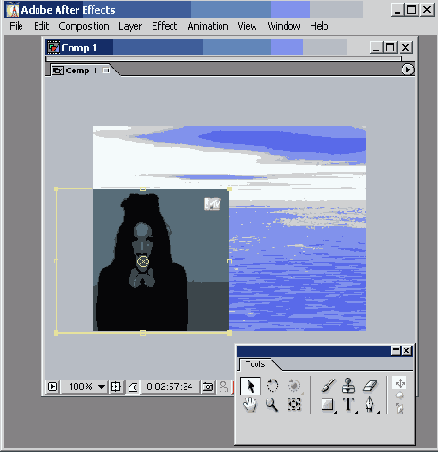Open the Window menu
This screenshot has height=452, width=438.
pos(284,26)
